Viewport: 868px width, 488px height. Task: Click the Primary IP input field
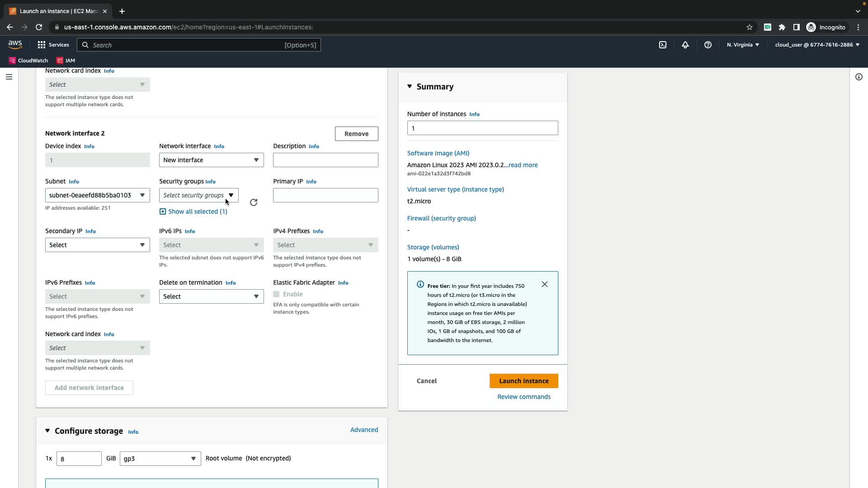pos(325,195)
